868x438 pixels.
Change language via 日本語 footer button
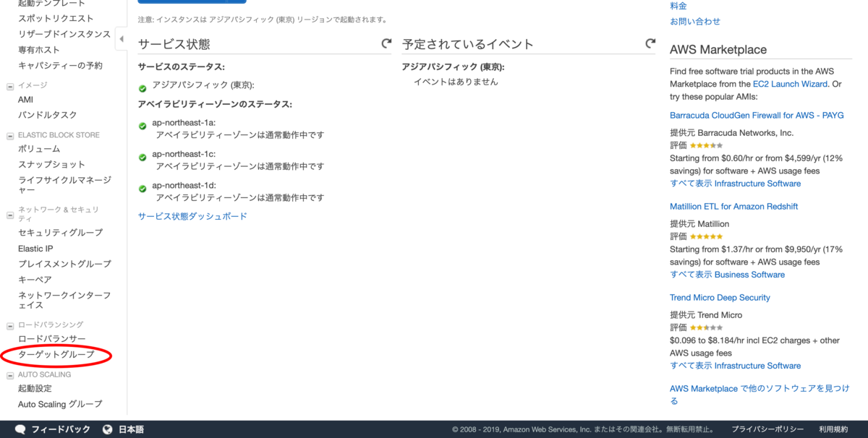coord(131,429)
